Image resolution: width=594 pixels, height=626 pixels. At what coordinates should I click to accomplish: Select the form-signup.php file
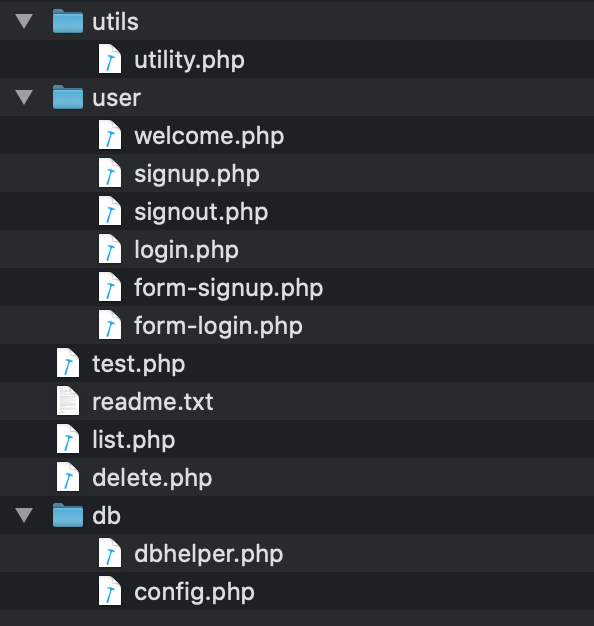[297, 287]
